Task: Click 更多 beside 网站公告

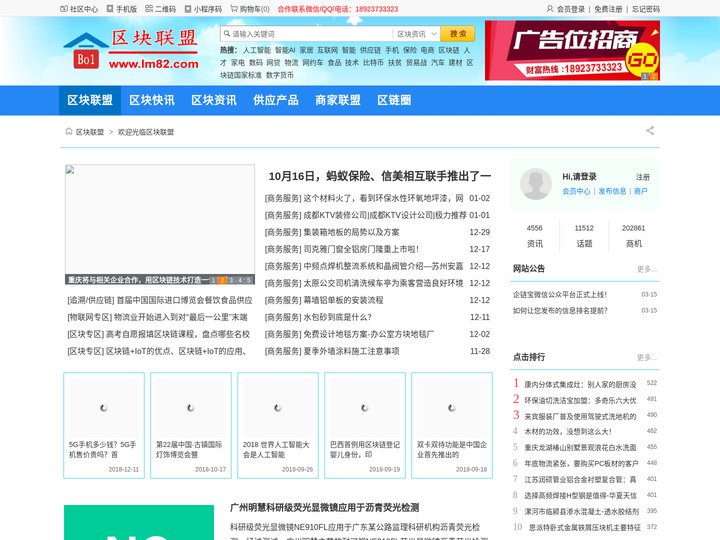Action: (647, 269)
